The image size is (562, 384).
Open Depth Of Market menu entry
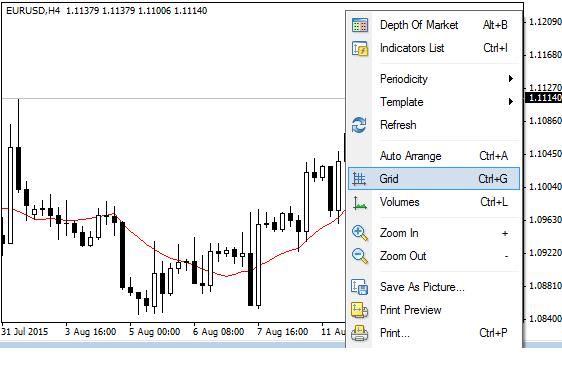[x=434, y=25]
